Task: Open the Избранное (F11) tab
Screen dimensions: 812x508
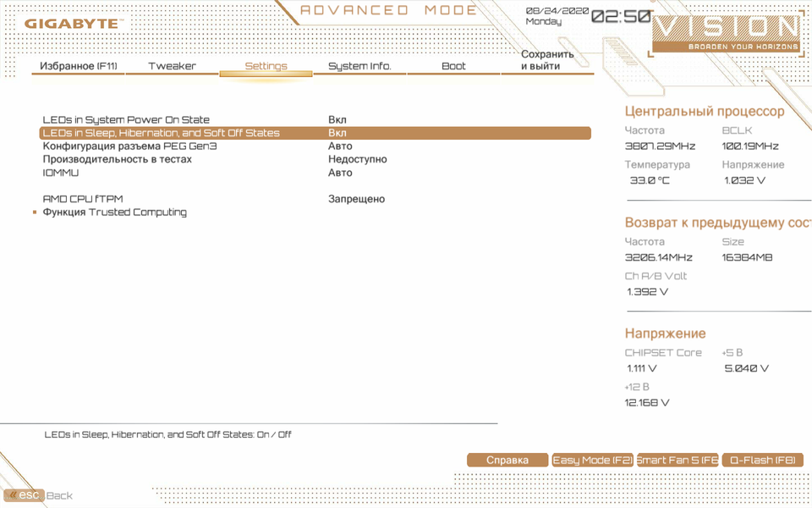Action: click(x=79, y=66)
